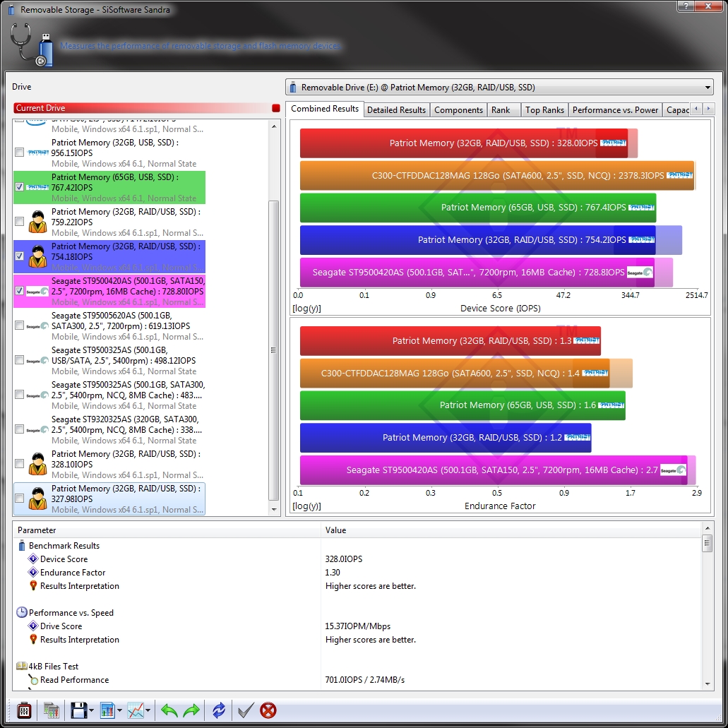Click the user avatar icon beside 759.22IOPS entry

tap(37, 222)
